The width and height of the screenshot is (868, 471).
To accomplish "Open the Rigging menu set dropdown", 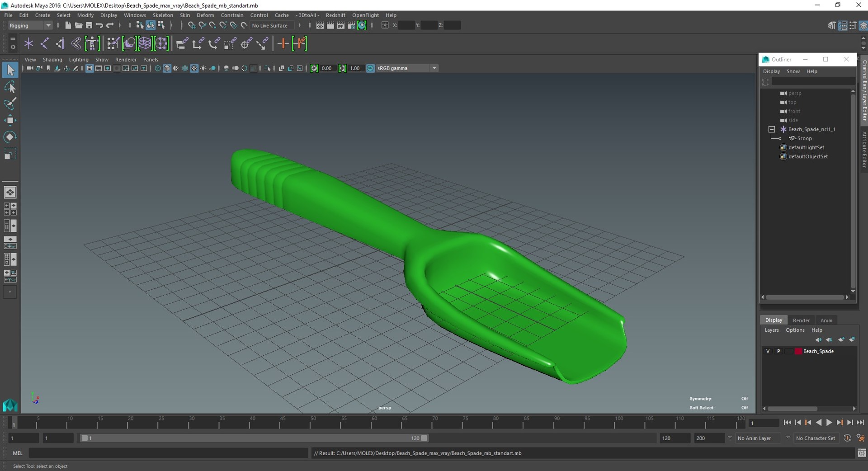I will coord(30,25).
